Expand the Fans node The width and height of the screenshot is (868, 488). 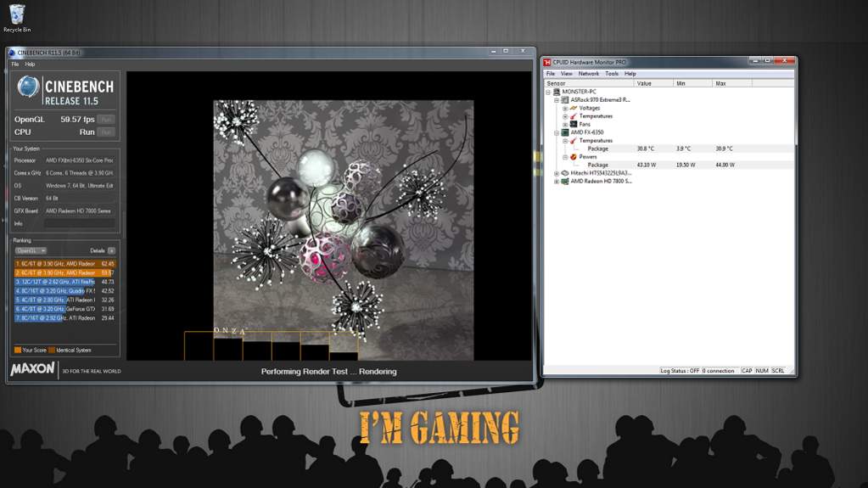point(565,125)
